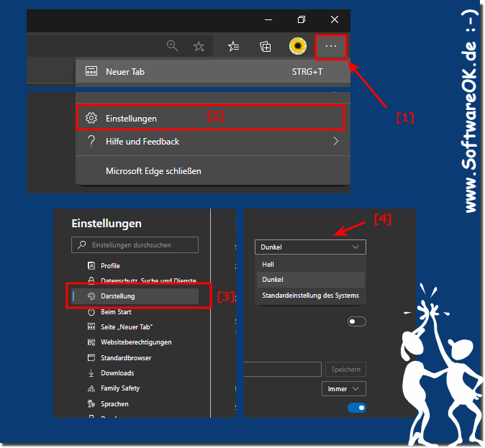Click the Websiteberechtigungen icon
This screenshot has width=485, height=448.
click(91, 342)
